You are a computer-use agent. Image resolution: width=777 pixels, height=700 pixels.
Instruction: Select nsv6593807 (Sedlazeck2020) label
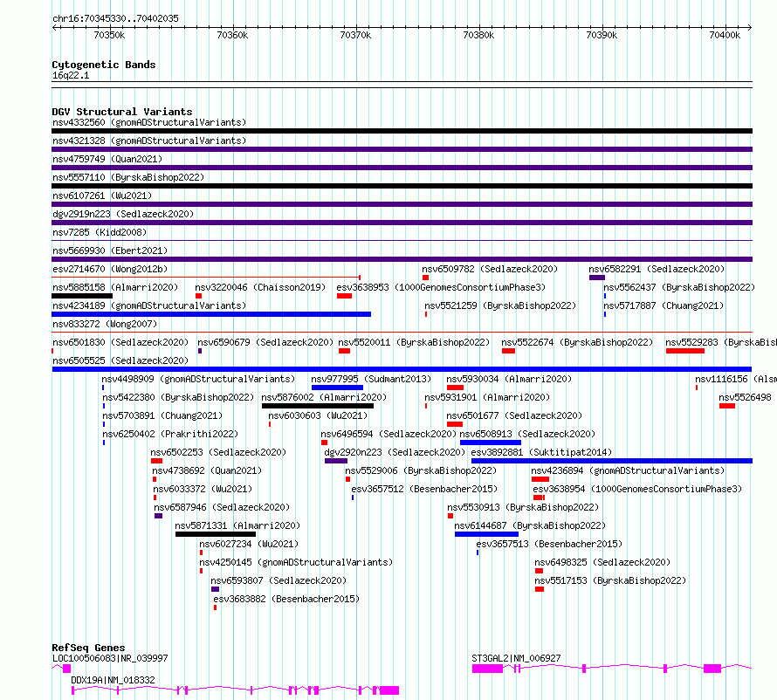click(x=278, y=580)
